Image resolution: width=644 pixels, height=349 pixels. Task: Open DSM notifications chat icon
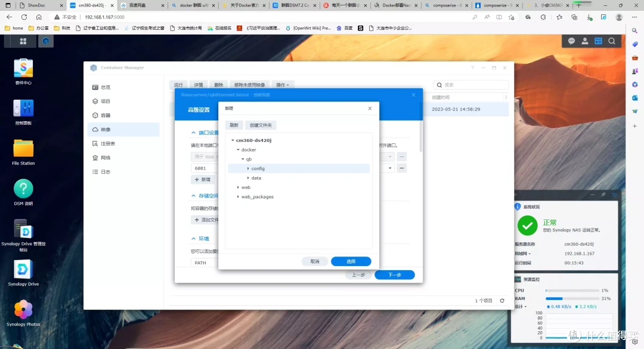tap(571, 41)
